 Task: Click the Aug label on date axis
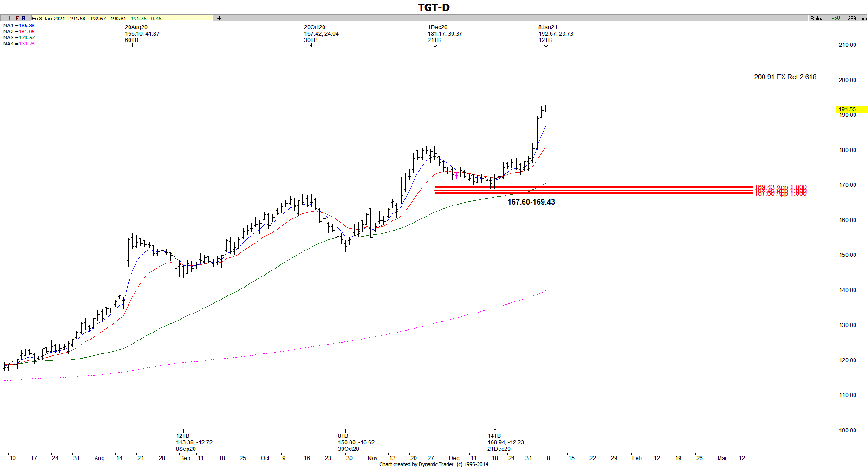click(99, 458)
